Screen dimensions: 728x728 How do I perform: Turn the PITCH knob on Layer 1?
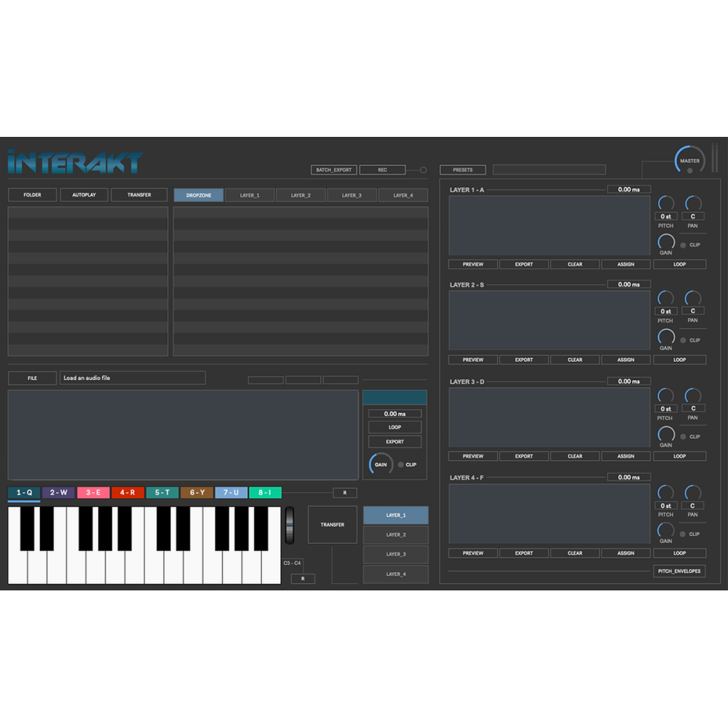[x=665, y=203]
